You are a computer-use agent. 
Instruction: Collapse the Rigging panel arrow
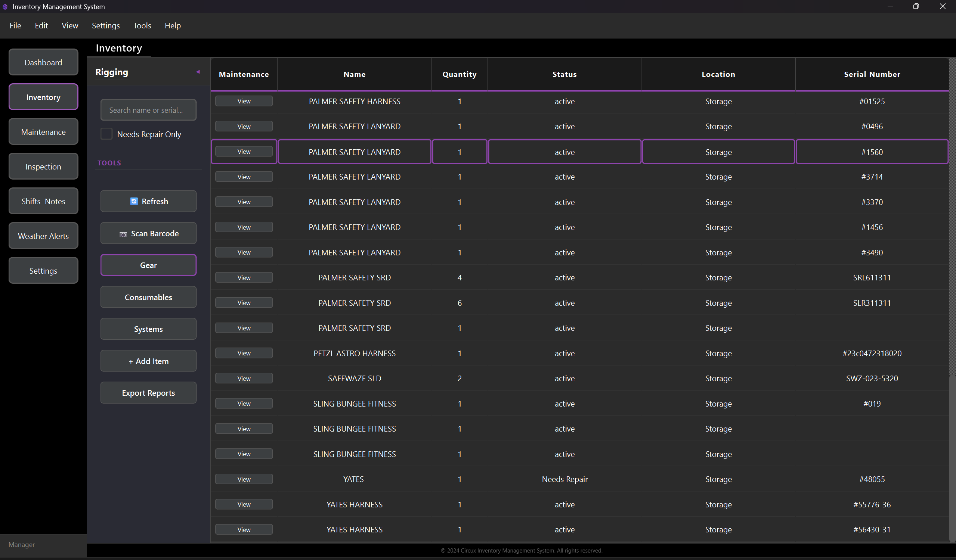(198, 72)
